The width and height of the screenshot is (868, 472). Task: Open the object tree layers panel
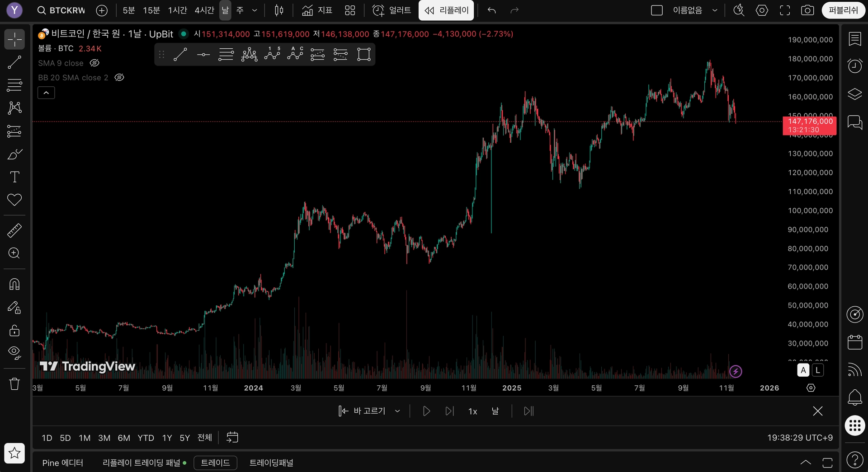855,94
